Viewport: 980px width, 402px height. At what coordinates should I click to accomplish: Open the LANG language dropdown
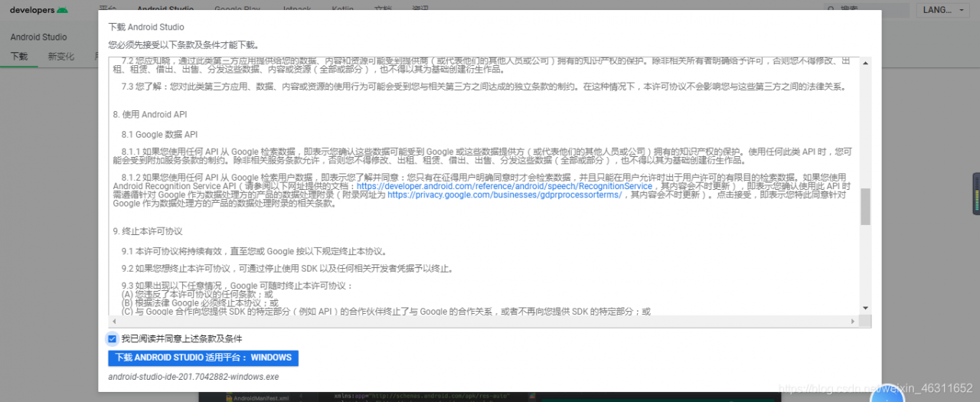944,10
